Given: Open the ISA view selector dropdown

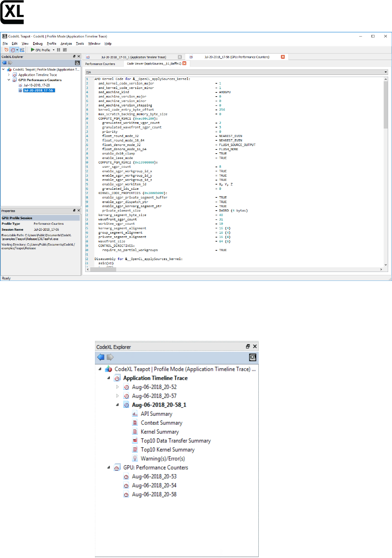Looking at the screenshot, I should click(x=236, y=72).
